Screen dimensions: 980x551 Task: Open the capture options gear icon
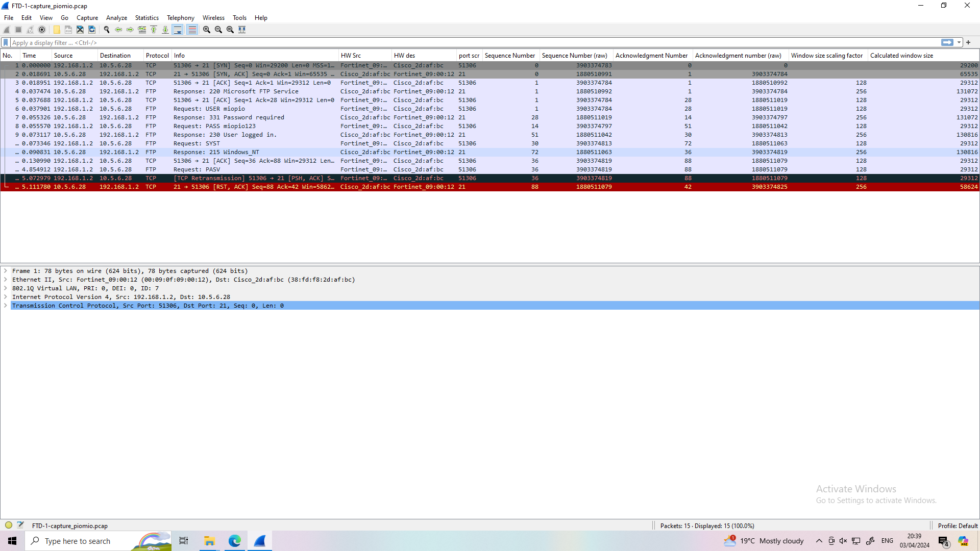point(42,30)
